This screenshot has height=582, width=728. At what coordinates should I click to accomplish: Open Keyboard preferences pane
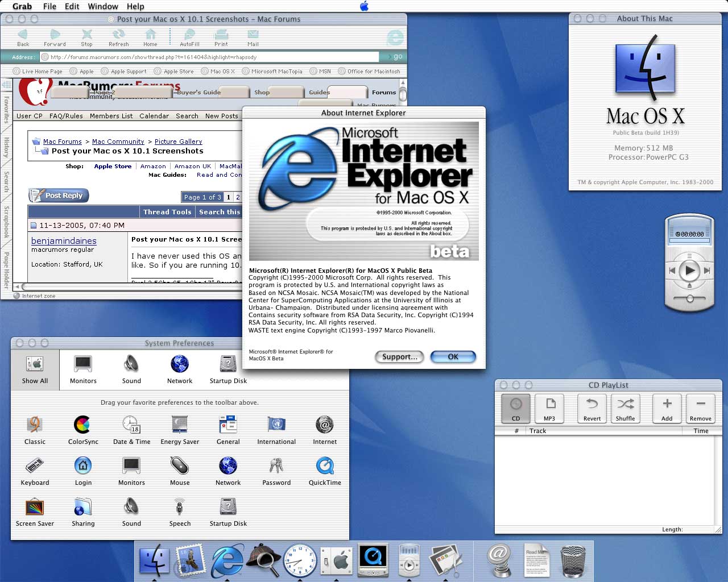35,471
